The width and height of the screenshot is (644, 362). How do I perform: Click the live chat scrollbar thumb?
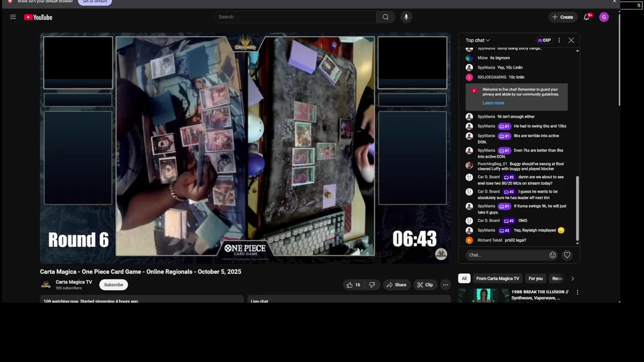click(577, 208)
